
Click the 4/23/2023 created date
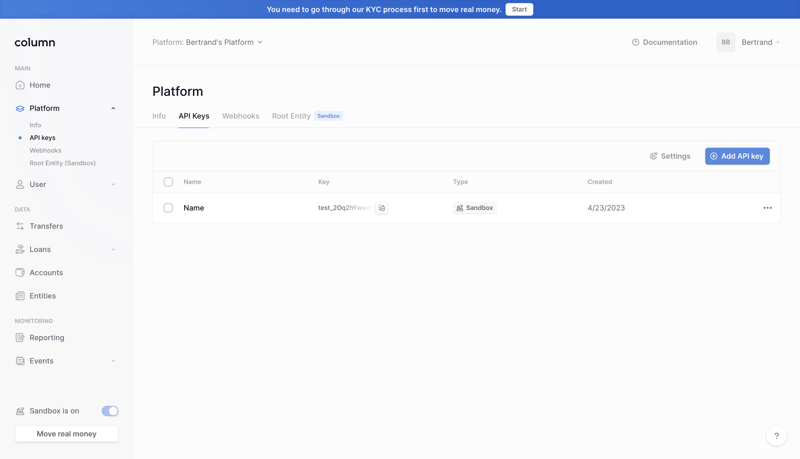tap(606, 208)
